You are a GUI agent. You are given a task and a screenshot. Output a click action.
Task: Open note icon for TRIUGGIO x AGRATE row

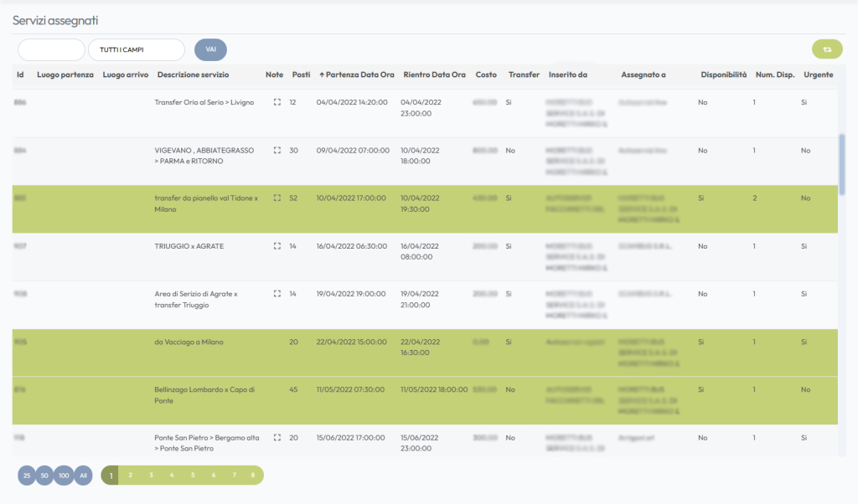tap(277, 246)
